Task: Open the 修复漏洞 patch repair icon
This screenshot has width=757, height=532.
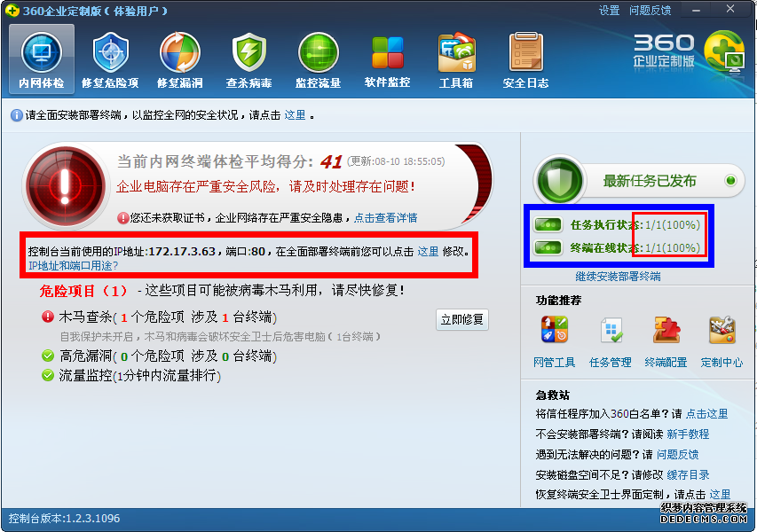Action: coord(179,53)
